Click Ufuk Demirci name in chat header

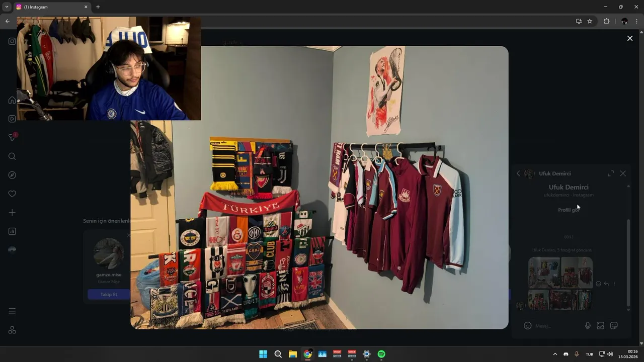coord(554,173)
